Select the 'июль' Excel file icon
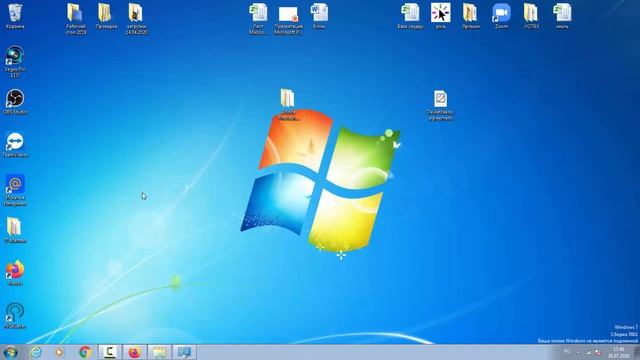 coord(562,16)
